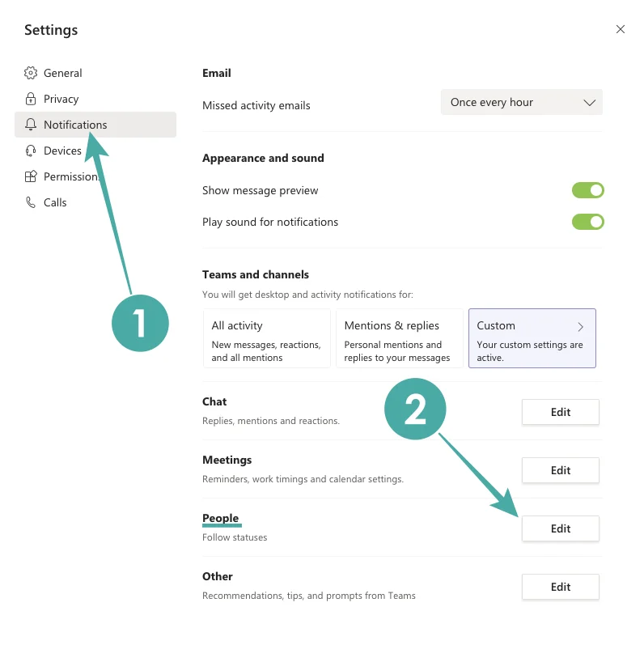Click the General gear icon

(31, 73)
